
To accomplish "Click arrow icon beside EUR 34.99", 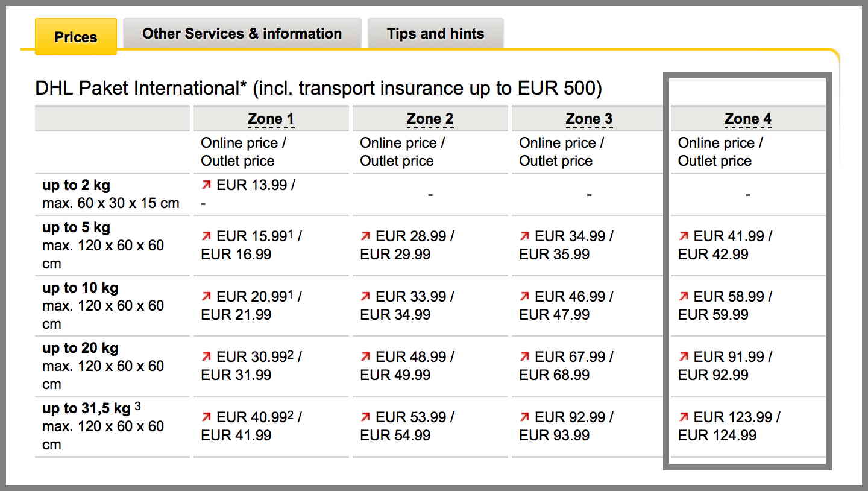I will pos(524,236).
